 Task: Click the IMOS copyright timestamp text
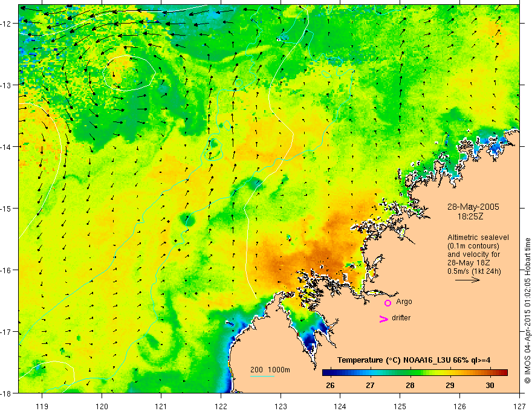pyautogui.click(x=527, y=311)
